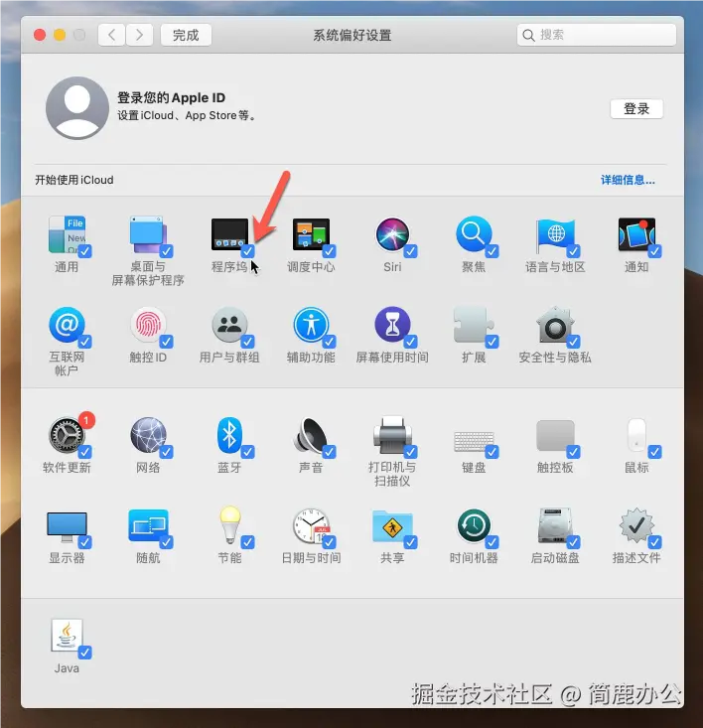This screenshot has width=703, height=728.
Task: Click the user avatar picture
Action: pyautogui.click(x=77, y=108)
